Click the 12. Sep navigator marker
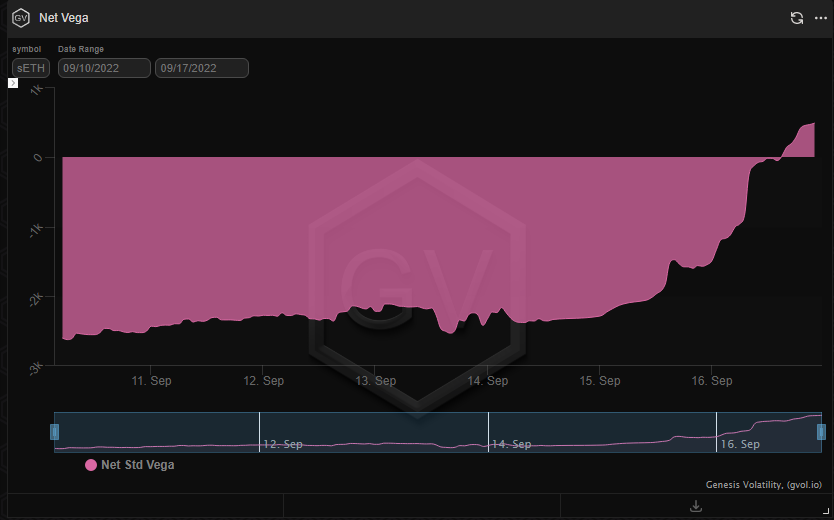This screenshot has height=520, width=834. click(282, 444)
